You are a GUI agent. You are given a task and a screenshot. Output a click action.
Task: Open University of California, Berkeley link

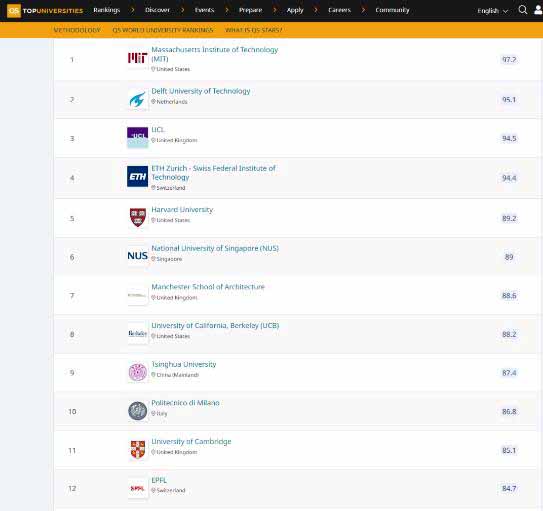pos(215,325)
